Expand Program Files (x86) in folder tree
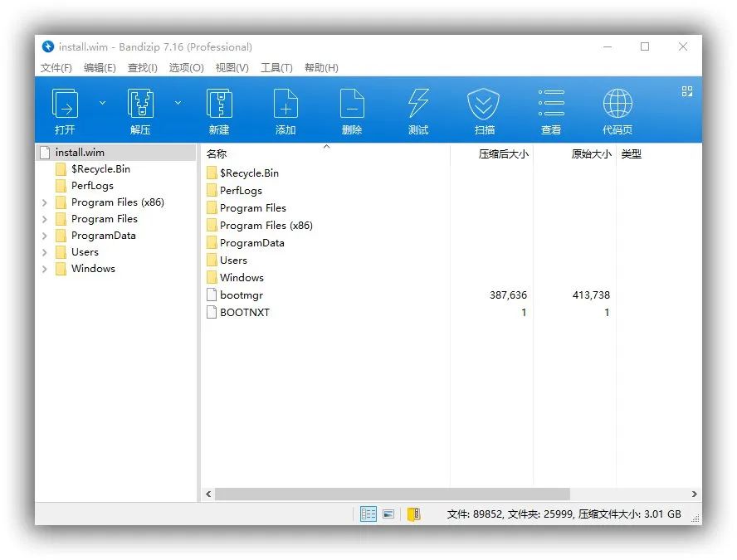737x560 pixels. (x=44, y=202)
